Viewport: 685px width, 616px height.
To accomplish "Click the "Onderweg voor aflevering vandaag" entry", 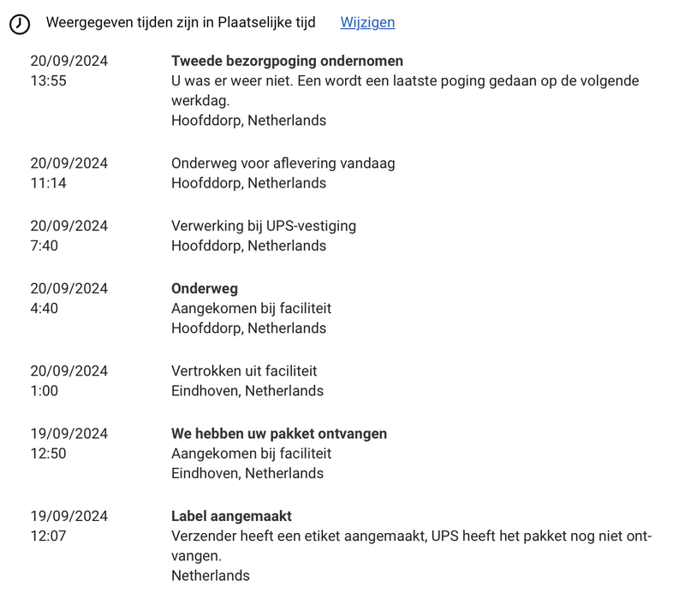I will (x=283, y=163).
